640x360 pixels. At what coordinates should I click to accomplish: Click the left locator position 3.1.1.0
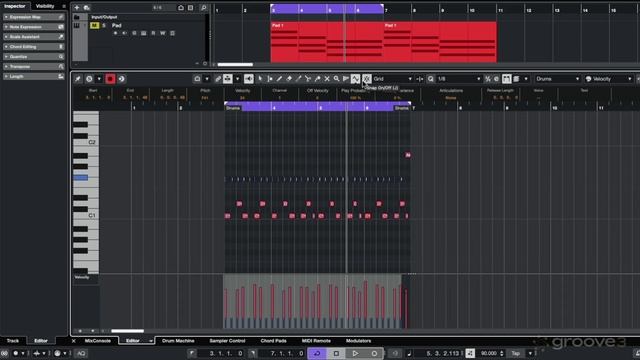[226, 353]
